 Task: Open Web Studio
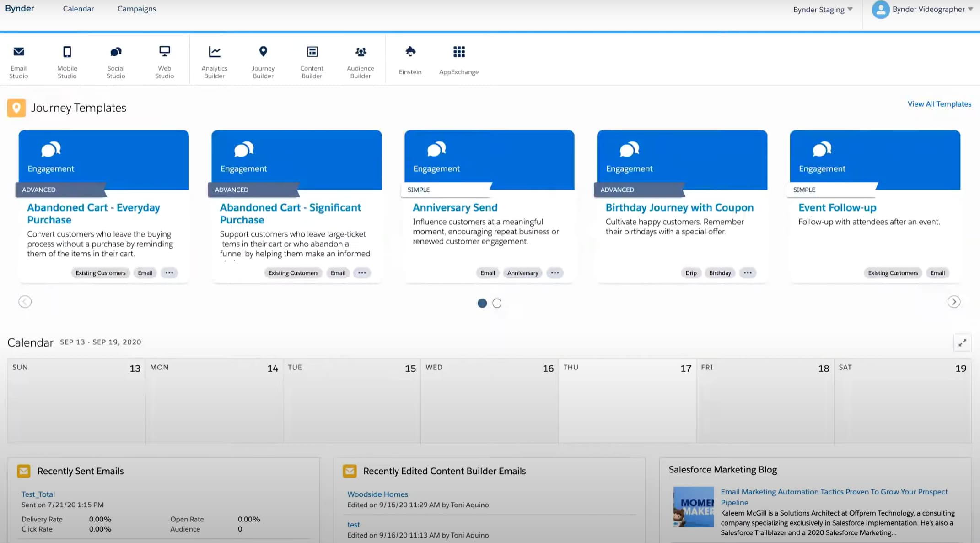point(164,61)
